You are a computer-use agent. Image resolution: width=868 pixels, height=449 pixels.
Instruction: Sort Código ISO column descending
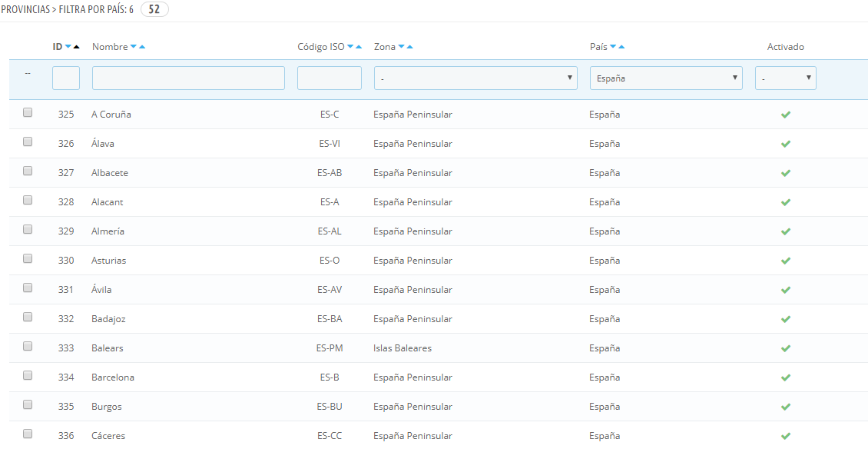tap(350, 47)
